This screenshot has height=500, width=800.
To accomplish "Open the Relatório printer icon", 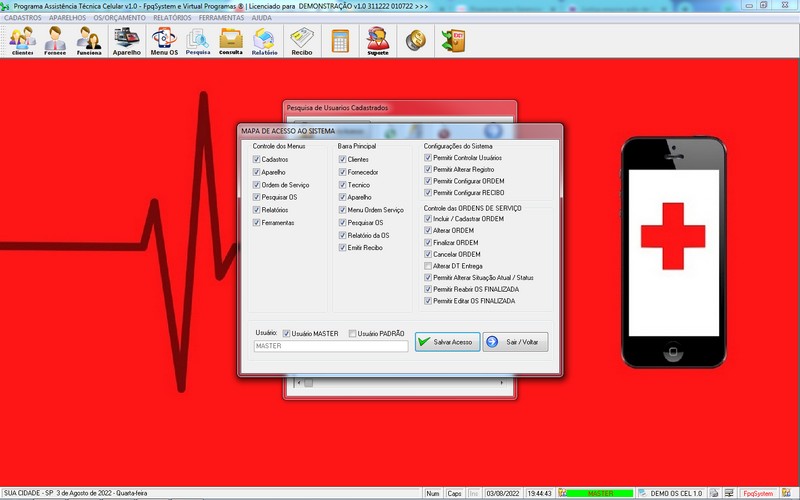I will [264, 41].
